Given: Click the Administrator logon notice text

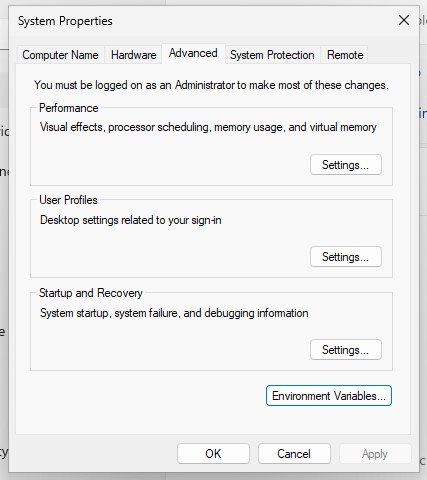Looking at the screenshot, I should pyautogui.click(x=211, y=85).
